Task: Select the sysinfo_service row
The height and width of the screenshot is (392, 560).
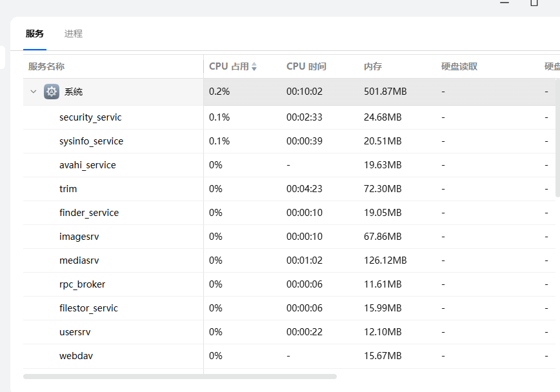Action: pyautogui.click(x=91, y=141)
